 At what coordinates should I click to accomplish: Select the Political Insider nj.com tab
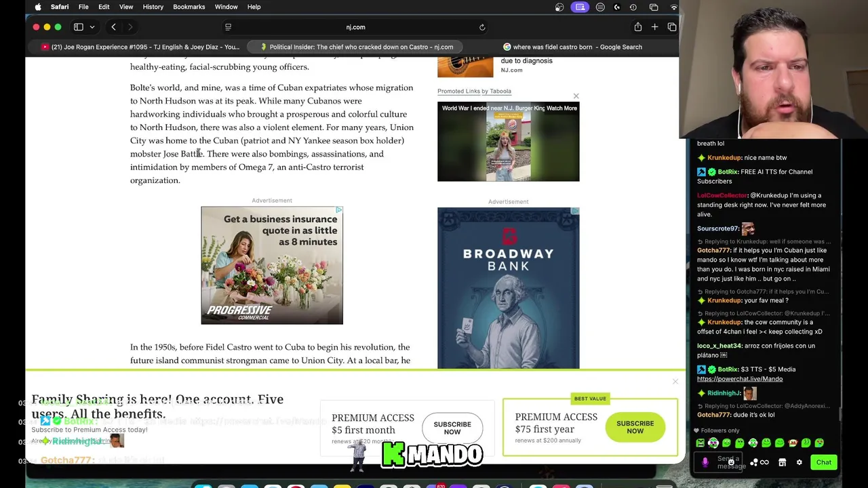(x=356, y=47)
